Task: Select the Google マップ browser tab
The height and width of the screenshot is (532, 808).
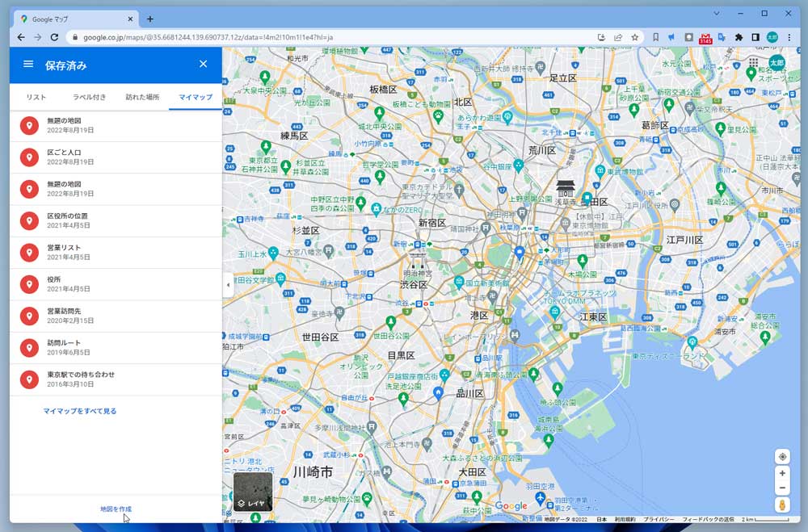Action: click(x=76, y=19)
